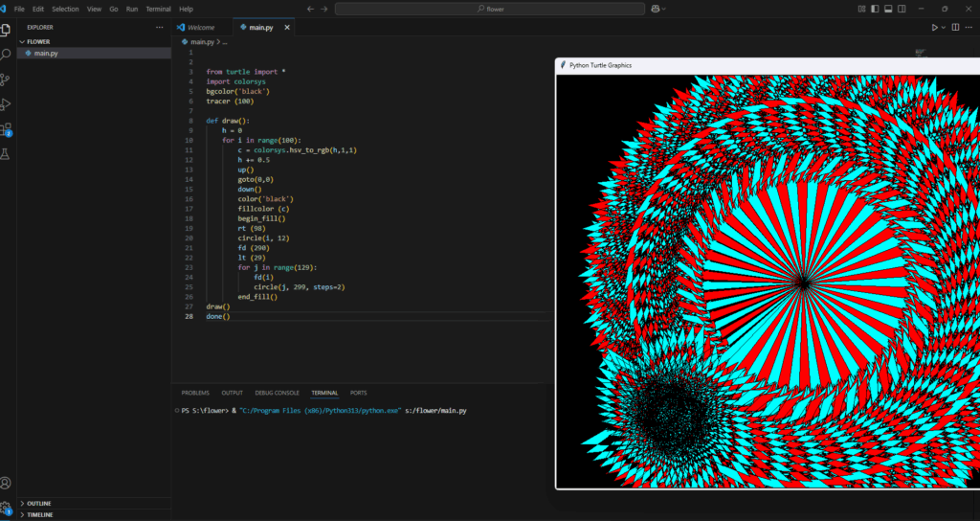Collapse the FLOWER folder in Explorer

[x=38, y=41]
